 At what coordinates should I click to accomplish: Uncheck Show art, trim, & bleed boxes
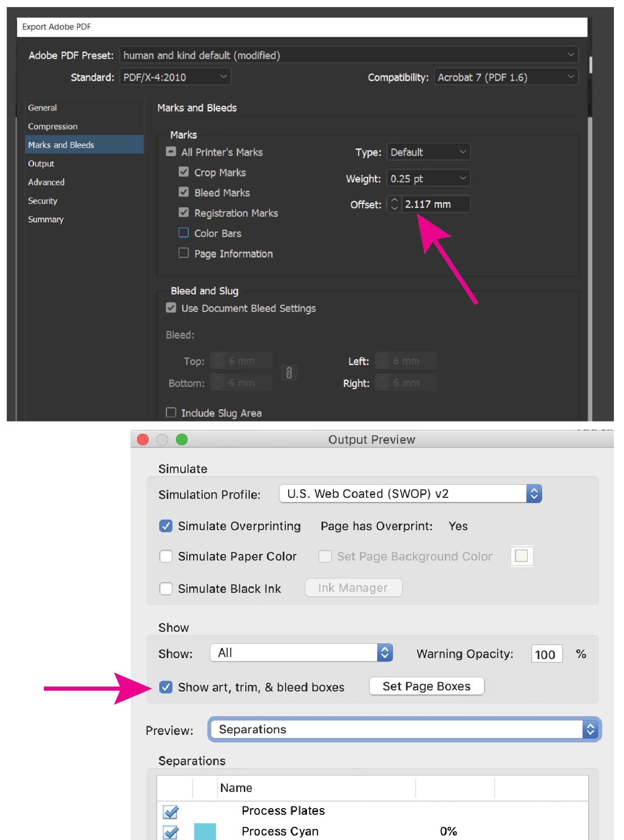pos(166,687)
